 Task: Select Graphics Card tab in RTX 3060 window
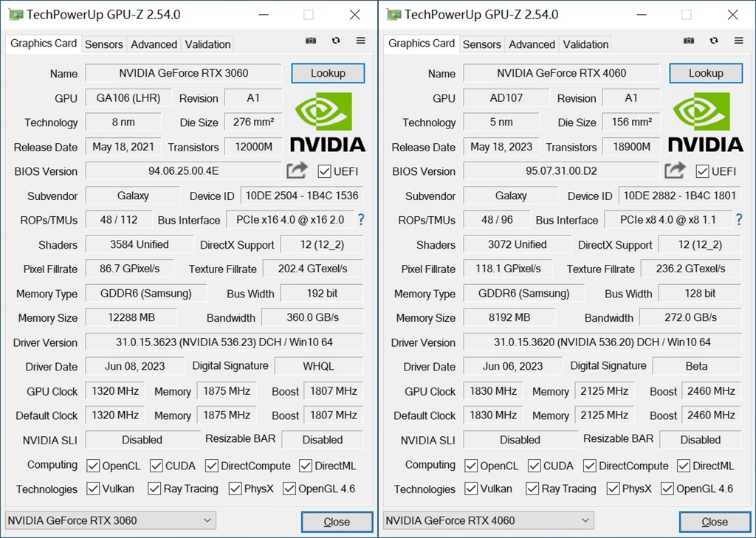click(44, 44)
